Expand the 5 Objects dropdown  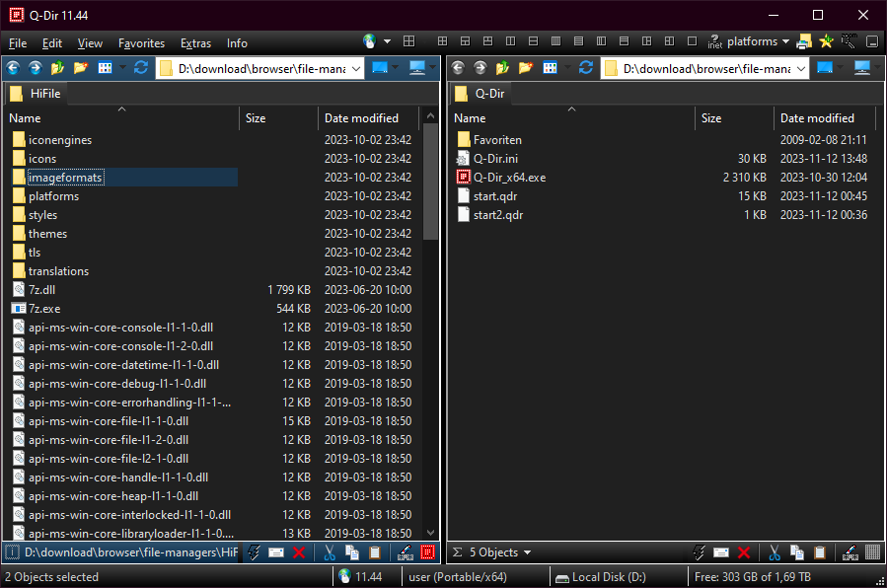point(527,552)
